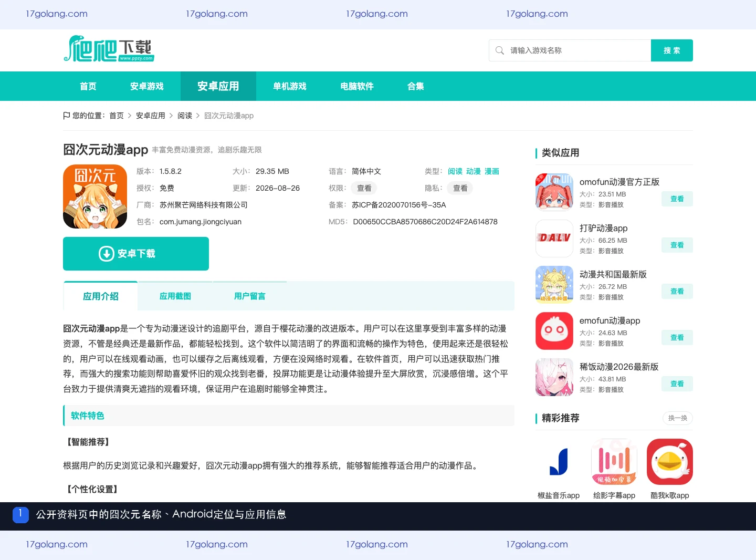Click the 酷我k歌app icon

coord(670,462)
